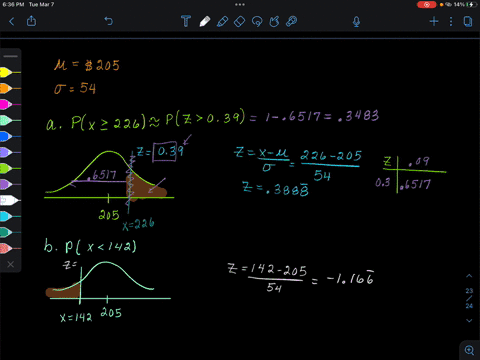Select the Pen tool
The image size is (480, 360).
205,21
